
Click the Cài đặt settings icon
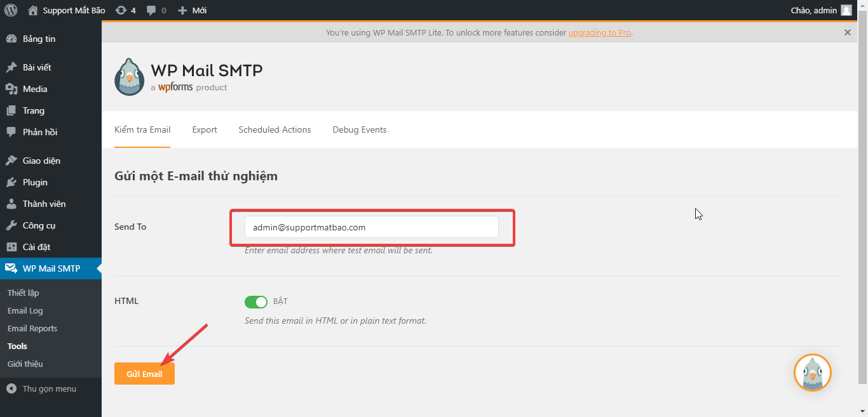click(11, 247)
